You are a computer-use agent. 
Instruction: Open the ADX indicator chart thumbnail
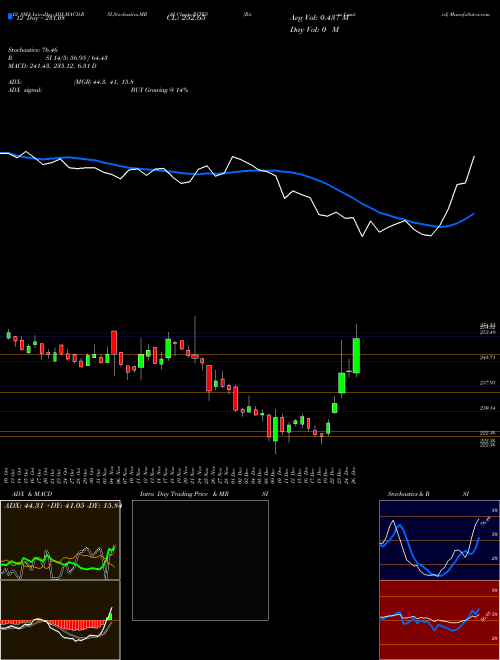(60, 540)
